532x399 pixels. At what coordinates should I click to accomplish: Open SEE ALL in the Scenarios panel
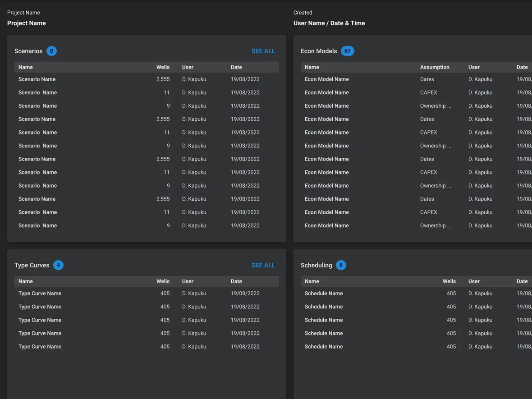coord(263,51)
